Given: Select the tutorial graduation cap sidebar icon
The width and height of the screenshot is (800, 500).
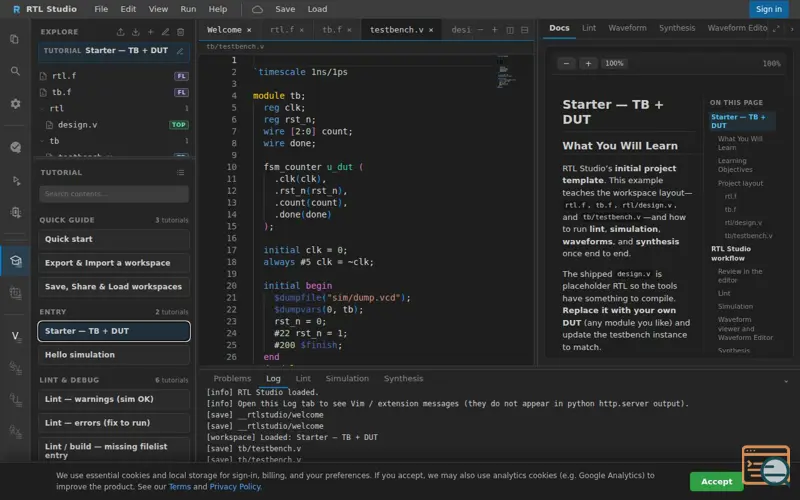Looking at the screenshot, I should (15, 261).
